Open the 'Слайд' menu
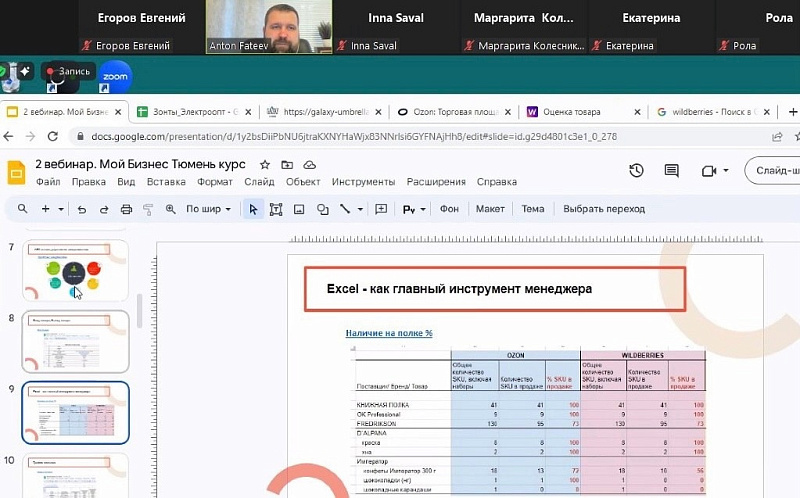Viewport: 800px width, 498px height. tap(259, 182)
